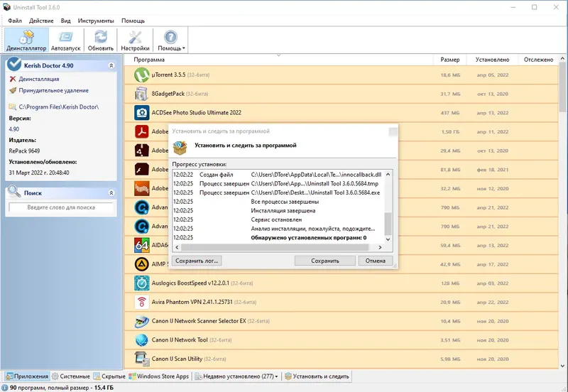Image resolution: width=568 pixels, height=392 pixels.
Task: Click status bar info icon
Action: tap(5, 388)
